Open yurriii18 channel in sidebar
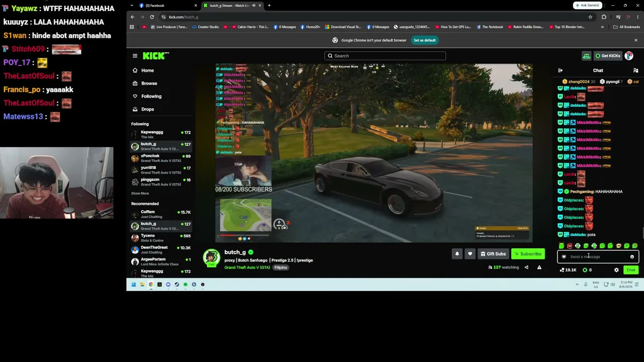The image size is (644, 362). coord(161,170)
